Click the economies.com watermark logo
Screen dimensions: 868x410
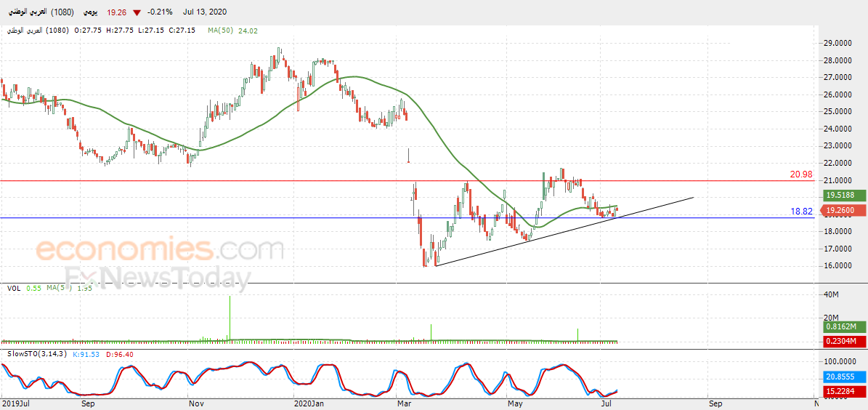click(x=158, y=249)
